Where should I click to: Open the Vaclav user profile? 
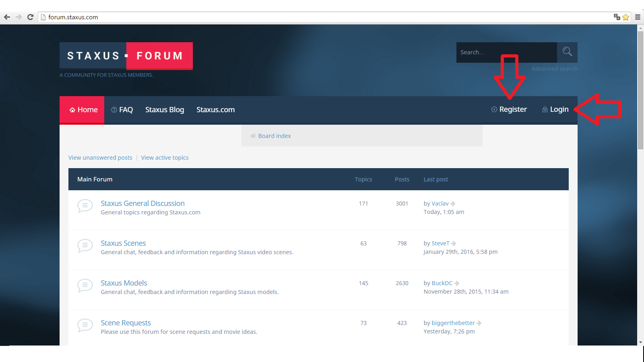pyautogui.click(x=440, y=204)
